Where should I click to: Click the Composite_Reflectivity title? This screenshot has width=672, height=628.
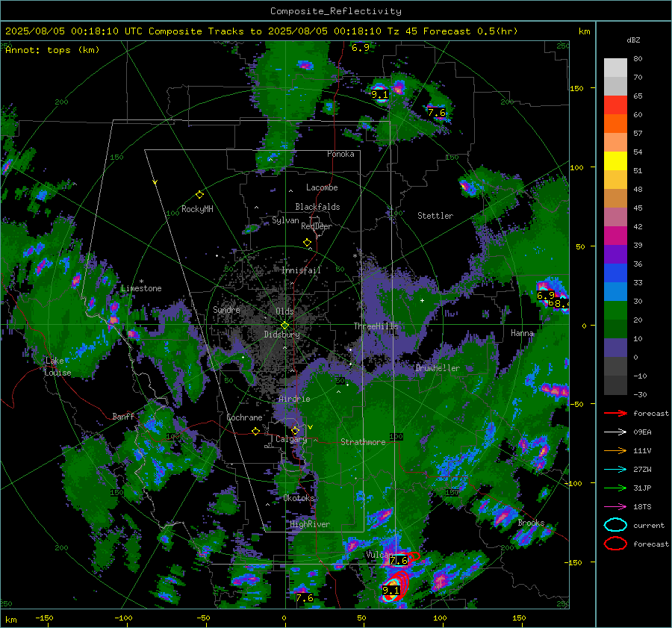[x=336, y=11]
